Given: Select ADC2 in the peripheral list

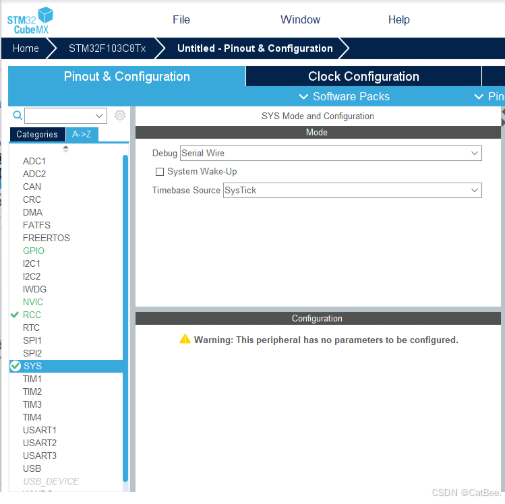Looking at the screenshot, I should [34, 174].
